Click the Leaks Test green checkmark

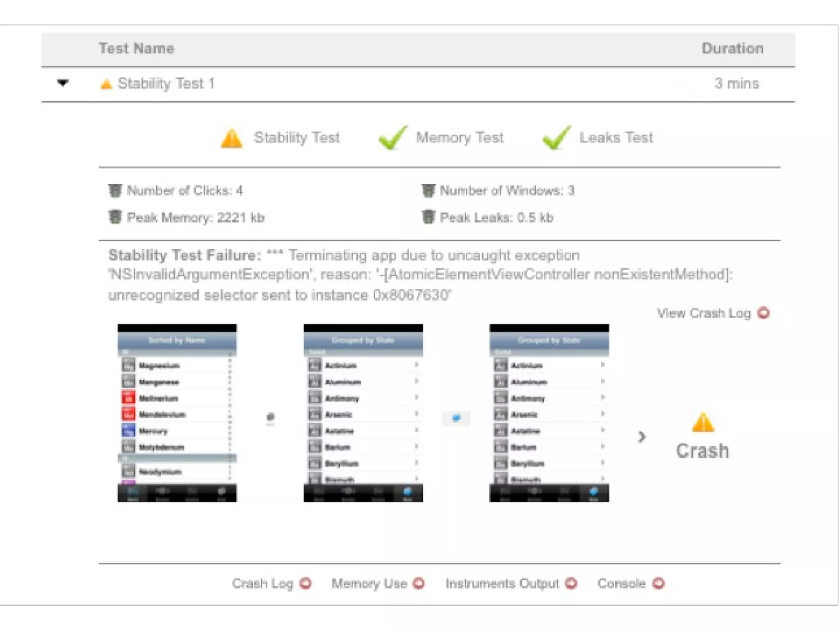coord(556,138)
